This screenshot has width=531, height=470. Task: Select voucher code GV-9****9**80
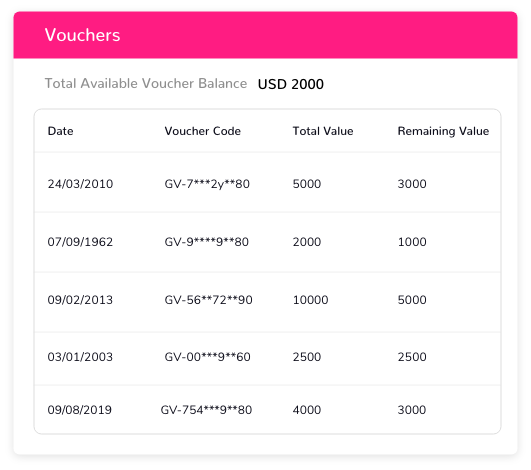click(207, 242)
